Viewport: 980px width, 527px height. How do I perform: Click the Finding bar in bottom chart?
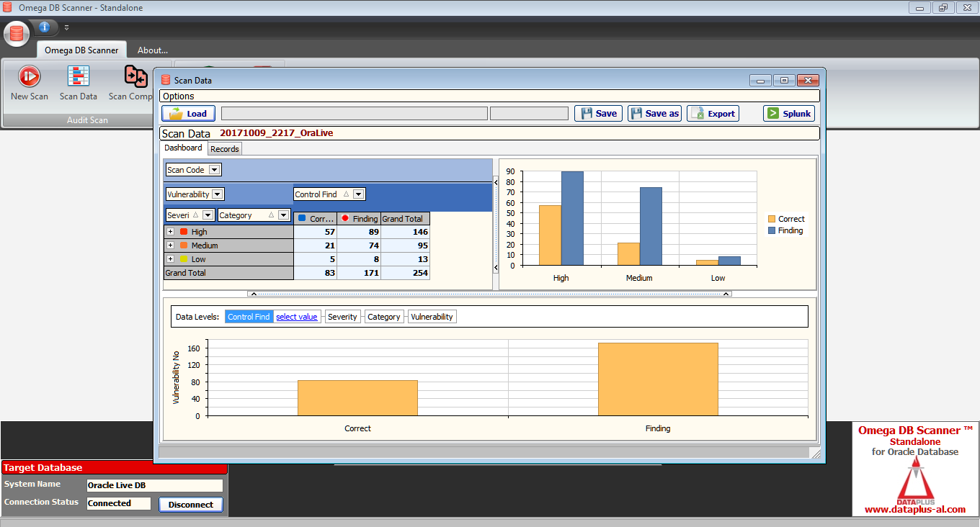tap(658, 379)
